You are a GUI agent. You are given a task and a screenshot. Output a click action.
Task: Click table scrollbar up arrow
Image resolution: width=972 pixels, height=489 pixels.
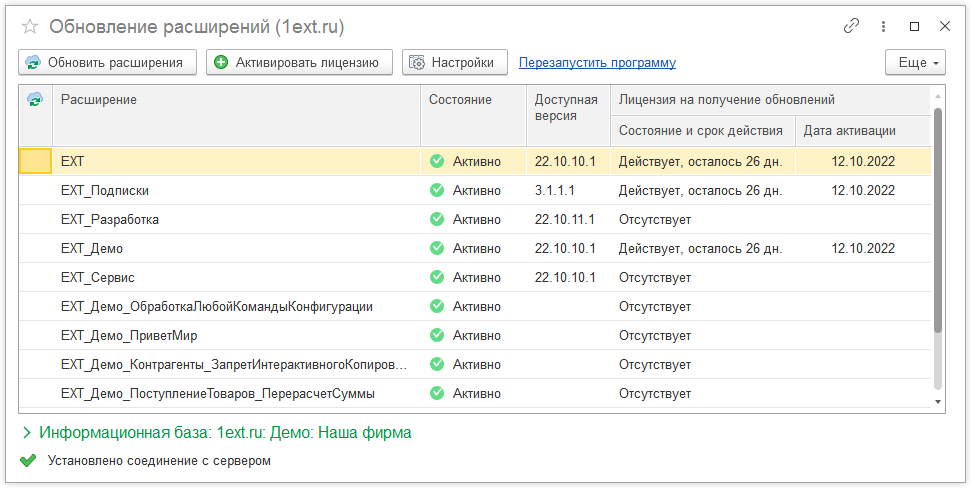pyautogui.click(x=938, y=96)
